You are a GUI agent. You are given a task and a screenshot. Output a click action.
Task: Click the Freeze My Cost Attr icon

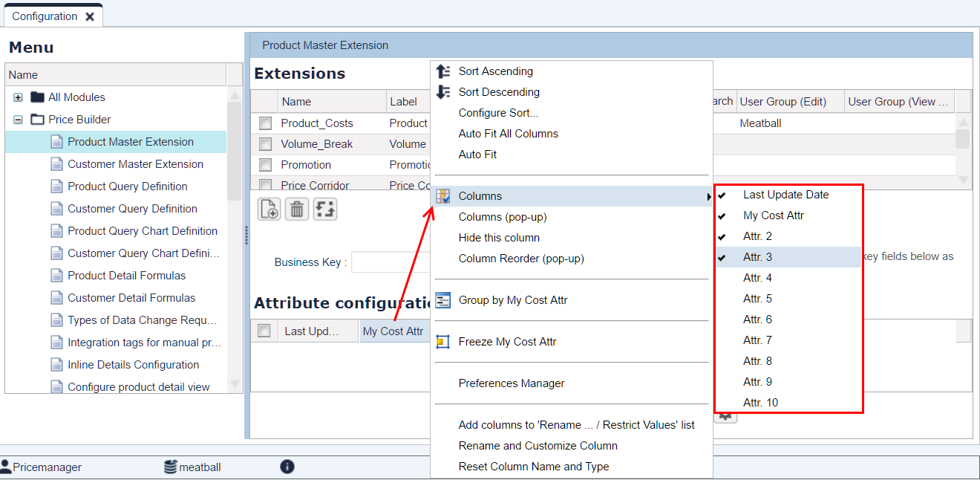coord(443,341)
